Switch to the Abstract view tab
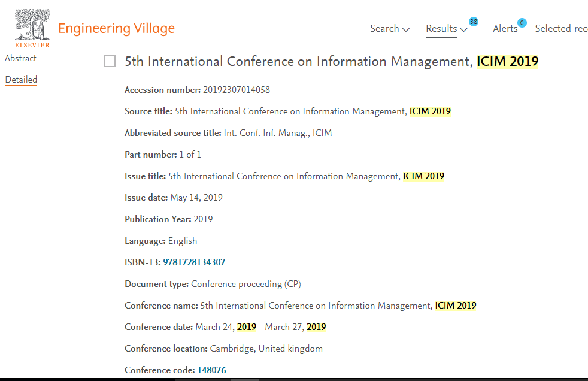588x381 pixels. pyautogui.click(x=20, y=58)
